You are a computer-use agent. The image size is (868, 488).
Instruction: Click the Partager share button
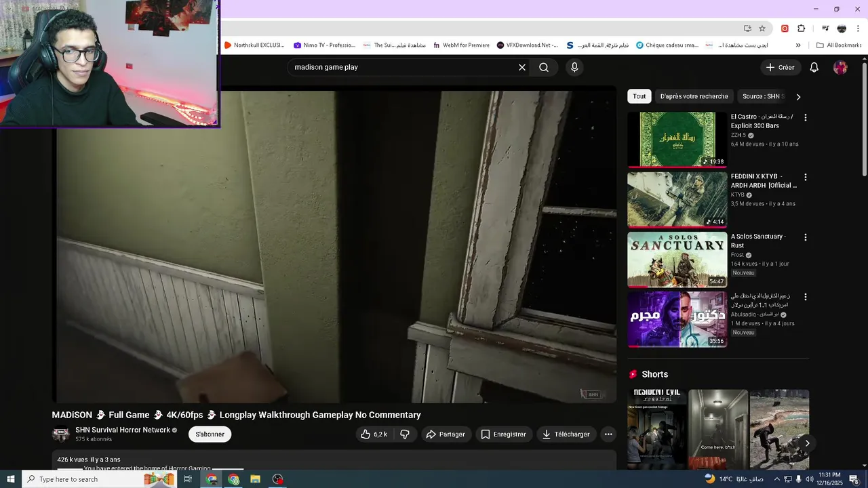tap(446, 434)
